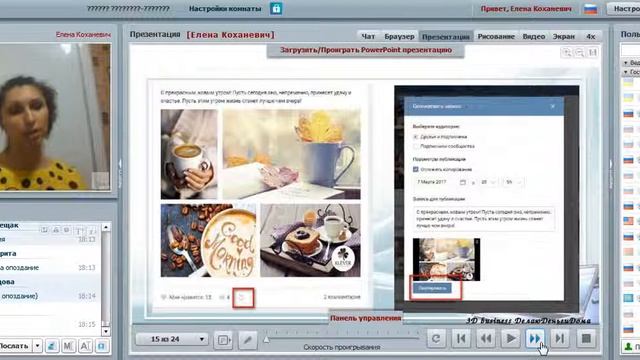Switch to the Браузер tab
The height and width of the screenshot is (360, 640).
[x=399, y=36]
